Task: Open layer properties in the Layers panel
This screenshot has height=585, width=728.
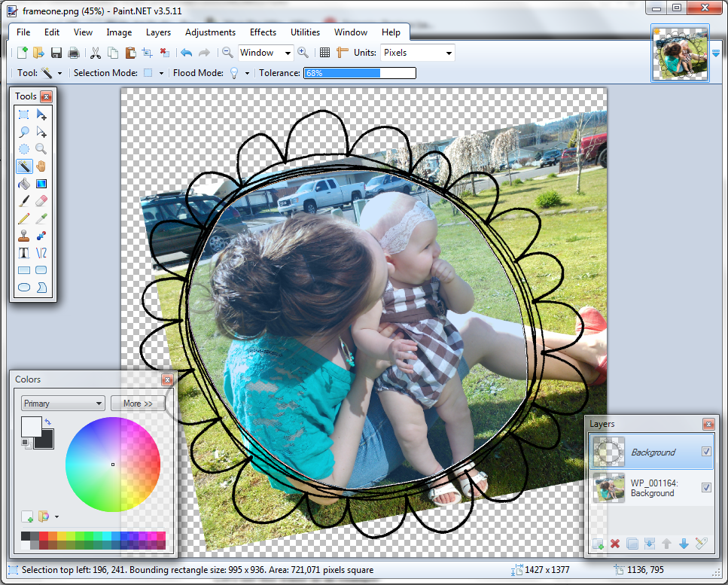Action: pyautogui.click(x=701, y=544)
